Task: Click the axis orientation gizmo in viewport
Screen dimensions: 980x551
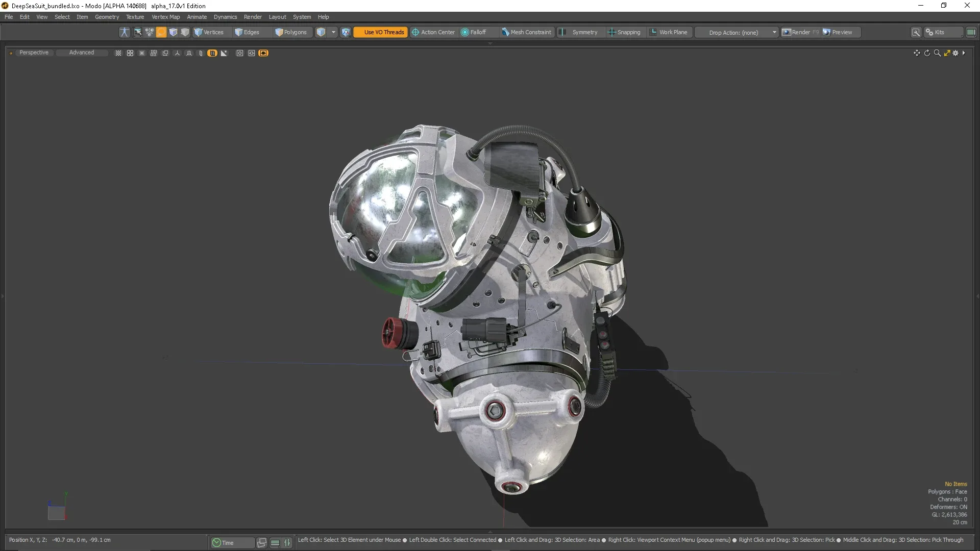Action: pyautogui.click(x=57, y=506)
